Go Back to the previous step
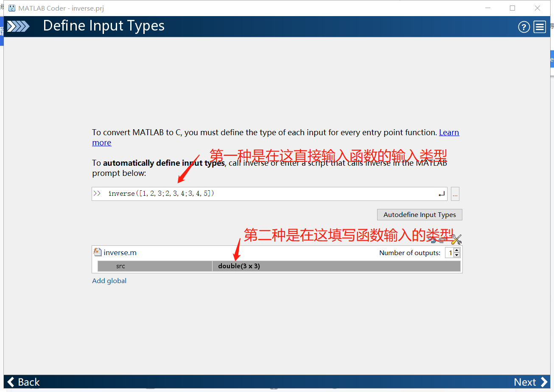554x392 pixels. (24, 382)
